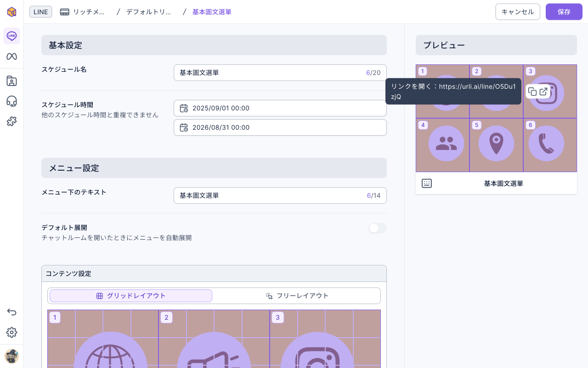
Task: Switch to グリッドレイアウト tab
Action: point(131,296)
